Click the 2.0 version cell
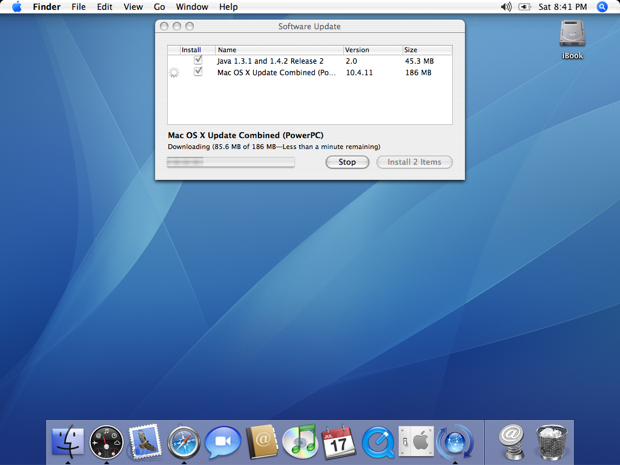The height and width of the screenshot is (465, 620). [351, 61]
